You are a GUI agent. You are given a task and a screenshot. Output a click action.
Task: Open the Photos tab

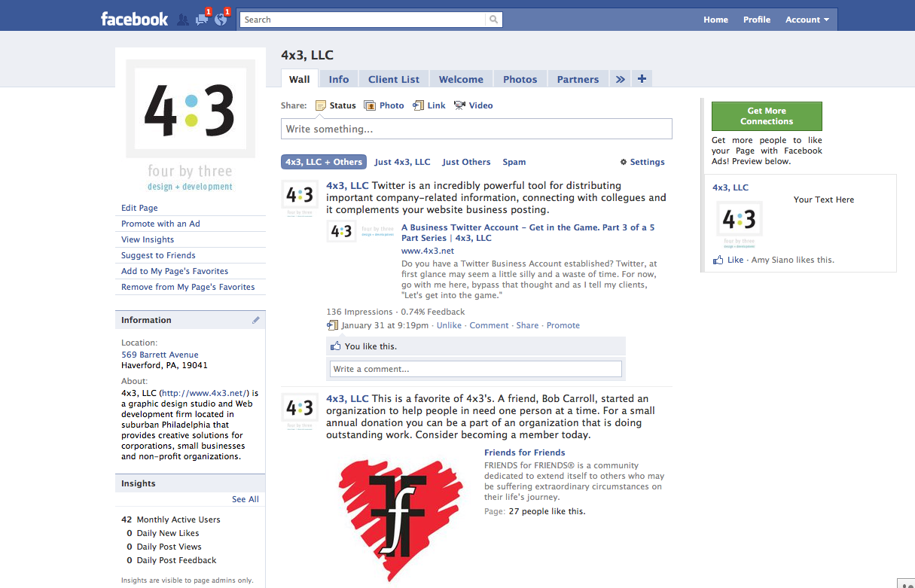click(520, 78)
